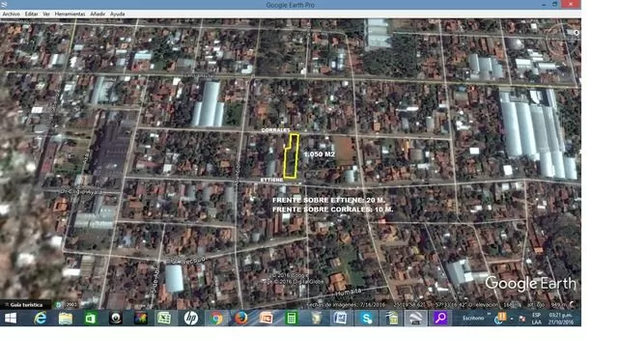This screenshot has height=364, width=618.
Task: Change the ESP LAA input language
Action: (x=537, y=319)
